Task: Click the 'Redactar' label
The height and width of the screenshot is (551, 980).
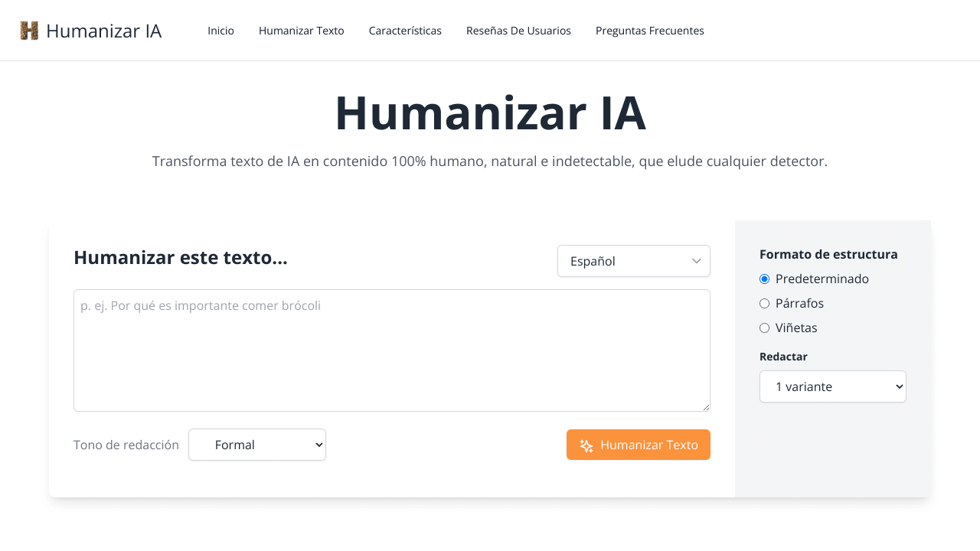Action: pyautogui.click(x=783, y=357)
